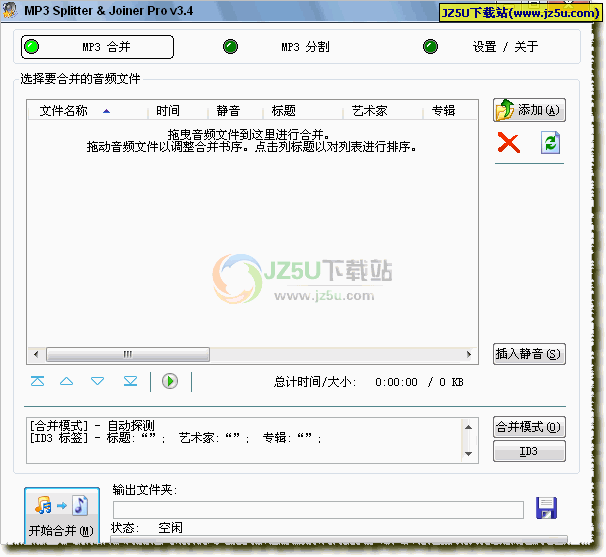The image size is (606, 557).
Task: Click the green play preview button
Action: [x=170, y=382]
